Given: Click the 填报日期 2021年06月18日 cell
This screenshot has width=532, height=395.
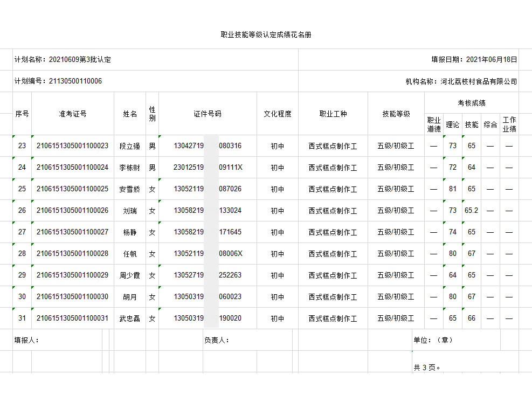Looking at the screenshot, I should click(x=474, y=60).
